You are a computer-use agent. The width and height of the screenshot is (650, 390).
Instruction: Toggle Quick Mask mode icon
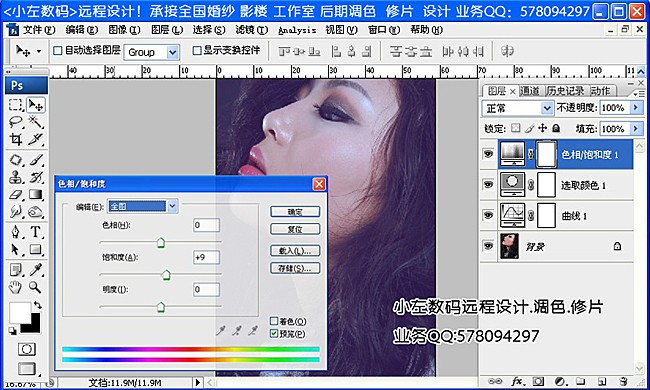point(27,349)
